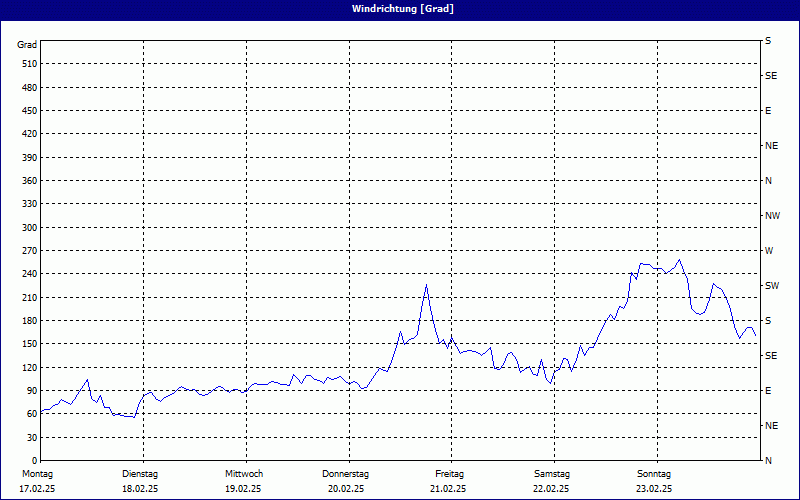Select the date '21.02.25'

[x=448, y=489]
